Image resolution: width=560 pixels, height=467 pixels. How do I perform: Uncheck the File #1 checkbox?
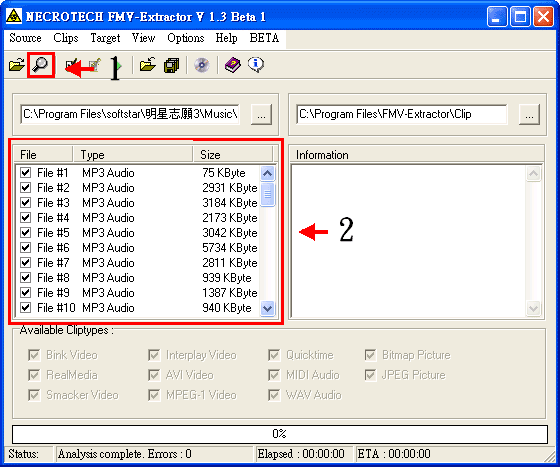coord(25,173)
